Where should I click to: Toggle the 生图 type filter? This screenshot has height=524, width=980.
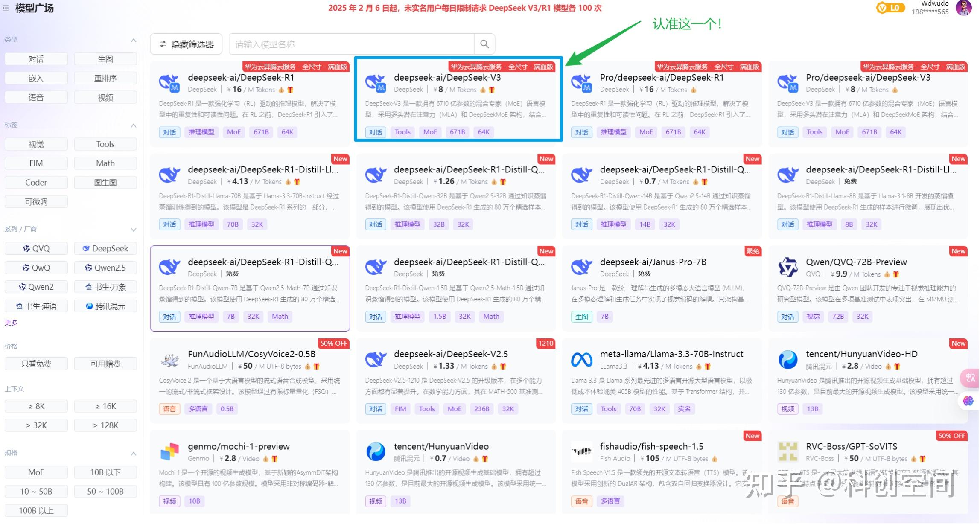pyautogui.click(x=105, y=59)
